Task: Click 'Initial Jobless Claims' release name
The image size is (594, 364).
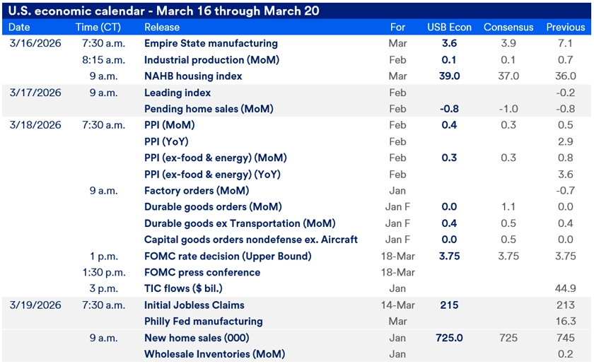Action: 194,305
